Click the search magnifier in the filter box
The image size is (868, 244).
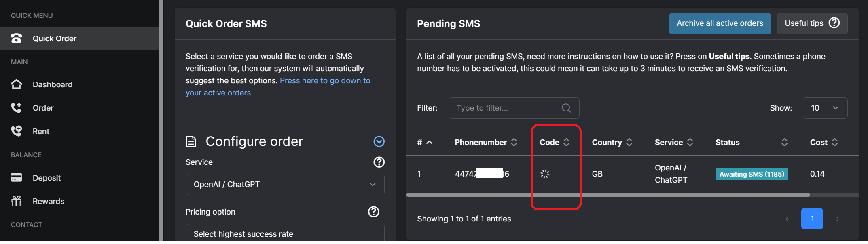pyautogui.click(x=566, y=108)
